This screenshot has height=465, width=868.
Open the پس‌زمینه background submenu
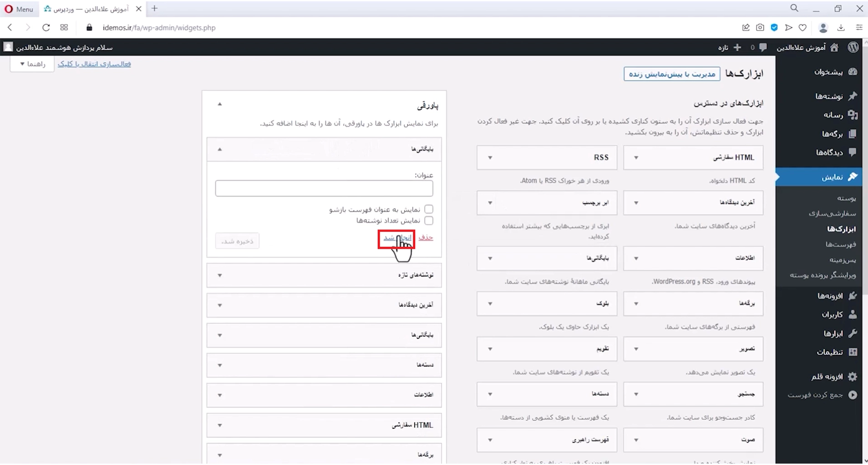tap(843, 260)
